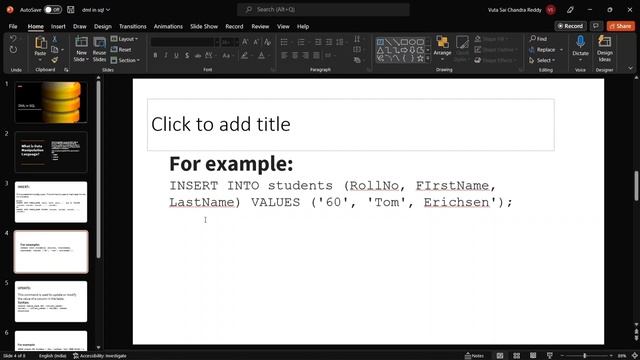Open the Select dropdown in Editing
The width and height of the screenshot is (640, 360).
click(x=542, y=60)
